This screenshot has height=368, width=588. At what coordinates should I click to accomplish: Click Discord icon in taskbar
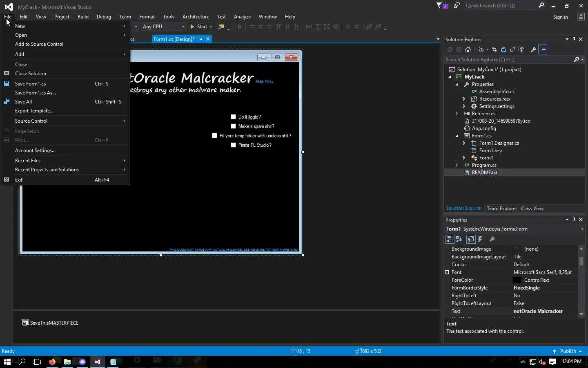82,361
